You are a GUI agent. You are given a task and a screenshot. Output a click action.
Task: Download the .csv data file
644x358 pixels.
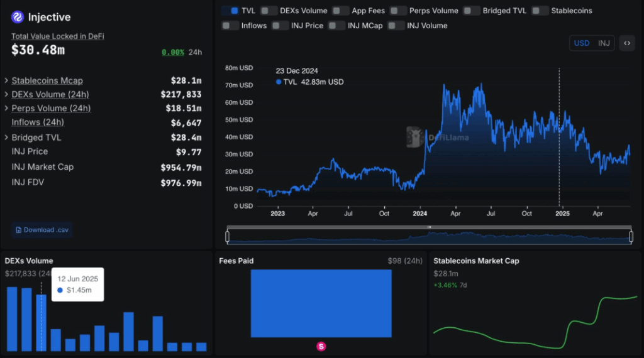[x=42, y=230]
